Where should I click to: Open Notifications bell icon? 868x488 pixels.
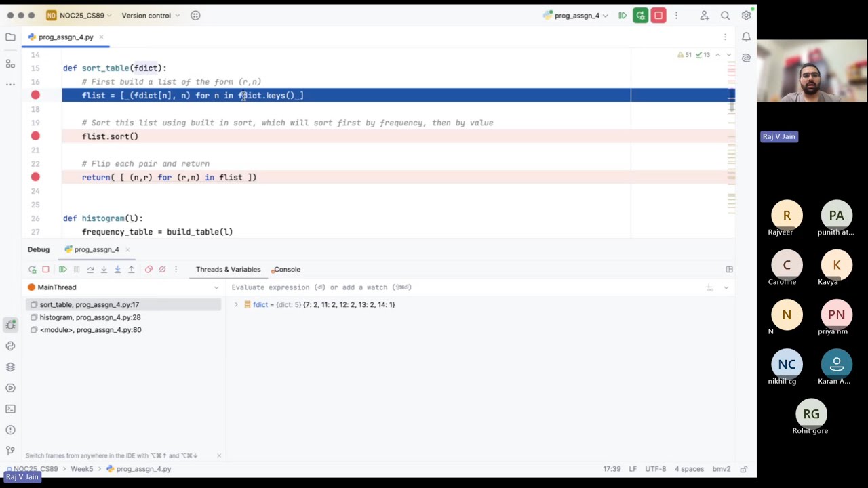(x=746, y=37)
